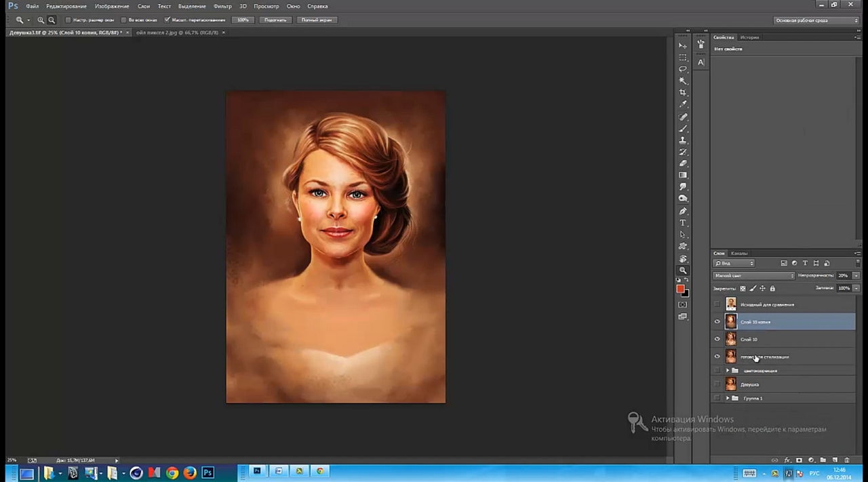Add a layer style with fx icon
Image resolution: width=868 pixels, height=482 pixels.
click(787, 460)
